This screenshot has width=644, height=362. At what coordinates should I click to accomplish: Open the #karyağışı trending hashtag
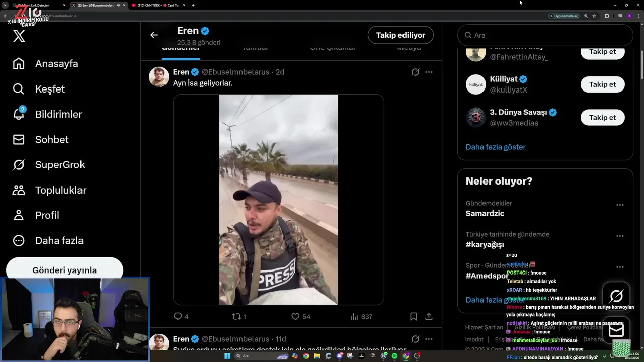tap(485, 244)
